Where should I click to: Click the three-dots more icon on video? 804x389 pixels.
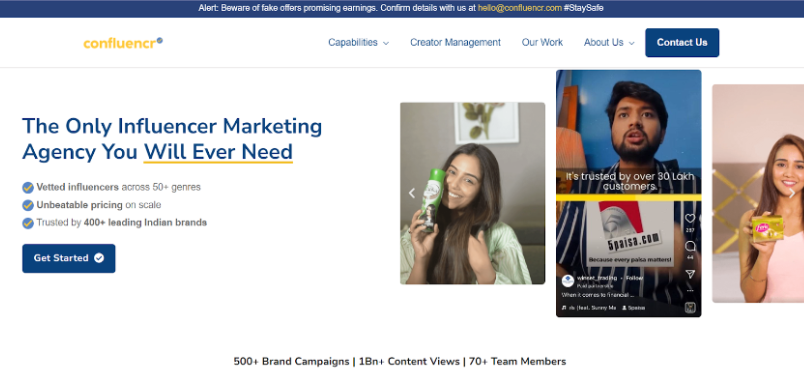tap(690, 290)
